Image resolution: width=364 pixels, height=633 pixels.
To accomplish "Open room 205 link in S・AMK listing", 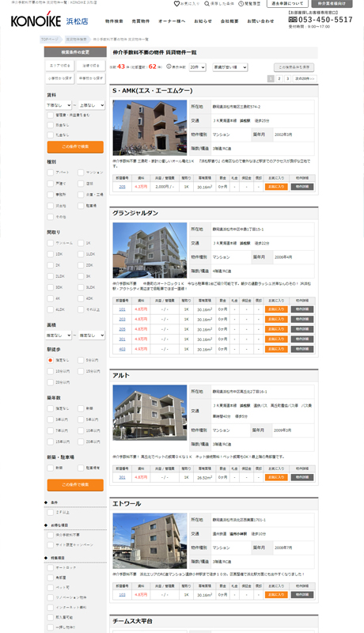I will (x=123, y=187).
